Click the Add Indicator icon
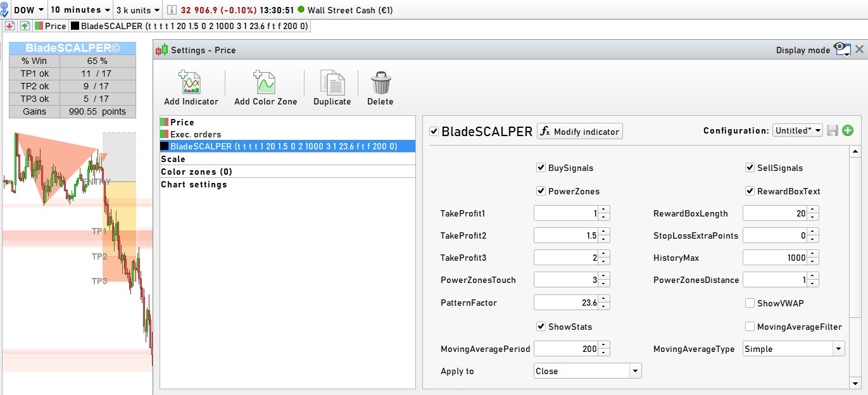Image resolution: width=868 pixels, height=395 pixels. coord(191,82)
